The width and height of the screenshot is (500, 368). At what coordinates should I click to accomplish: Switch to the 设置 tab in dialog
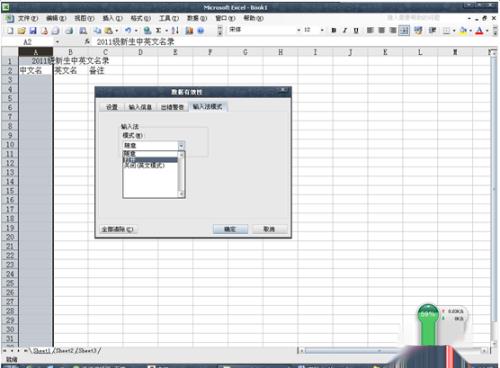112,107
